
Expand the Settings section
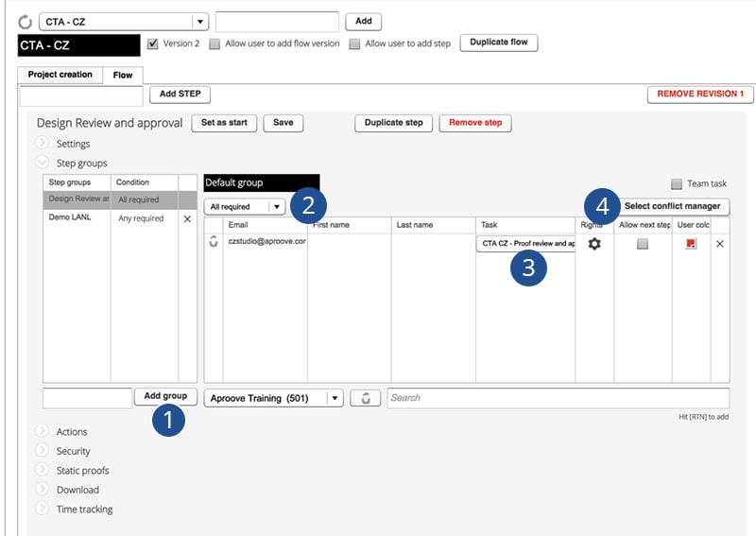point(43,143)
